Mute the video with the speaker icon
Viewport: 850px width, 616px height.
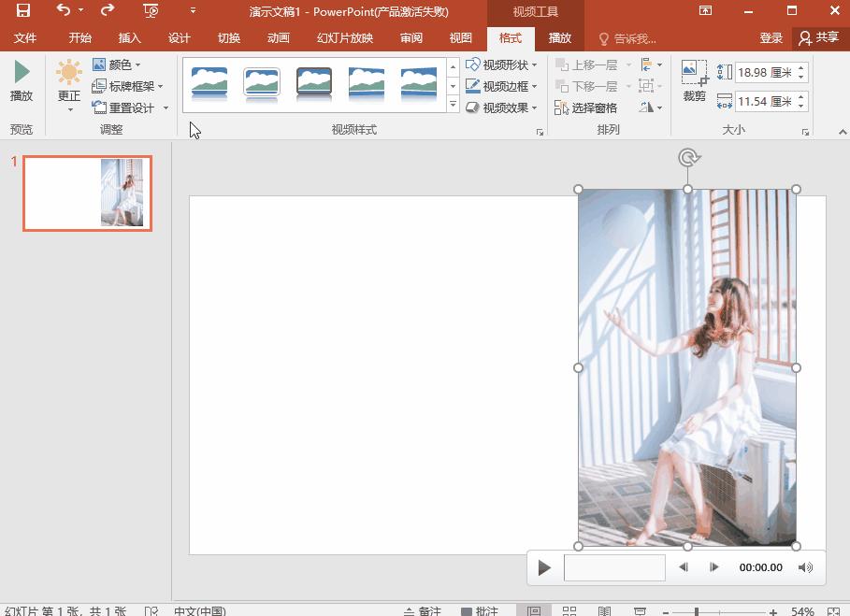click(805, 566)
